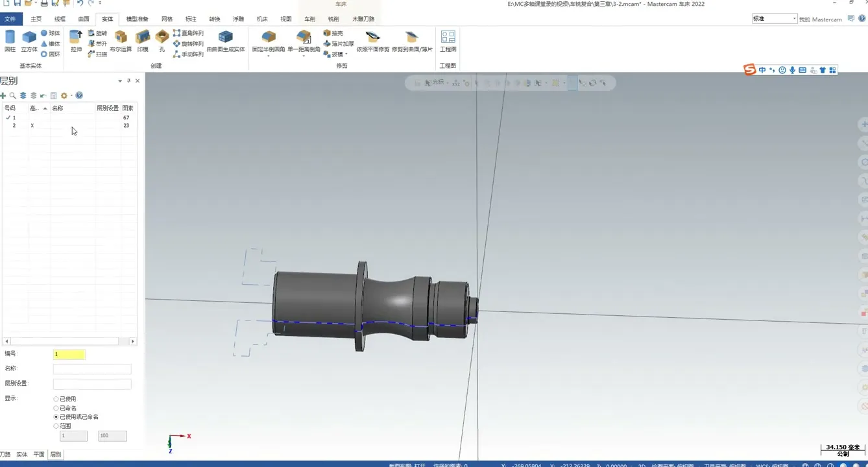Open help in the 层别 panel
Screen dimensions: 868x467
(x=79, y=96)
